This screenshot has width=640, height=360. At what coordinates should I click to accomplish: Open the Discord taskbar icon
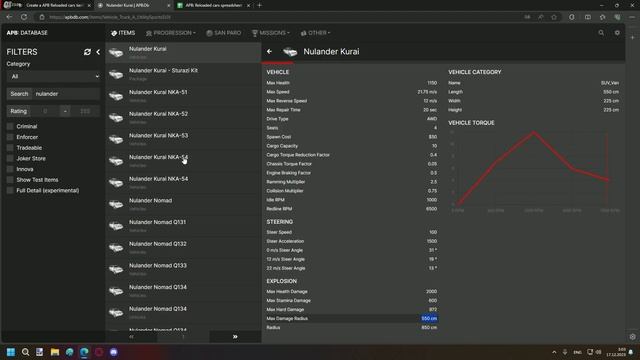click(113, 352)
